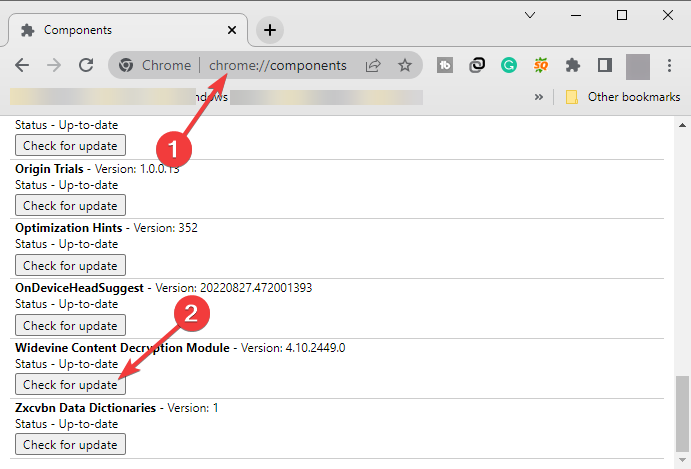Show hidden bookmarks with the double chevron

point(539,97)
